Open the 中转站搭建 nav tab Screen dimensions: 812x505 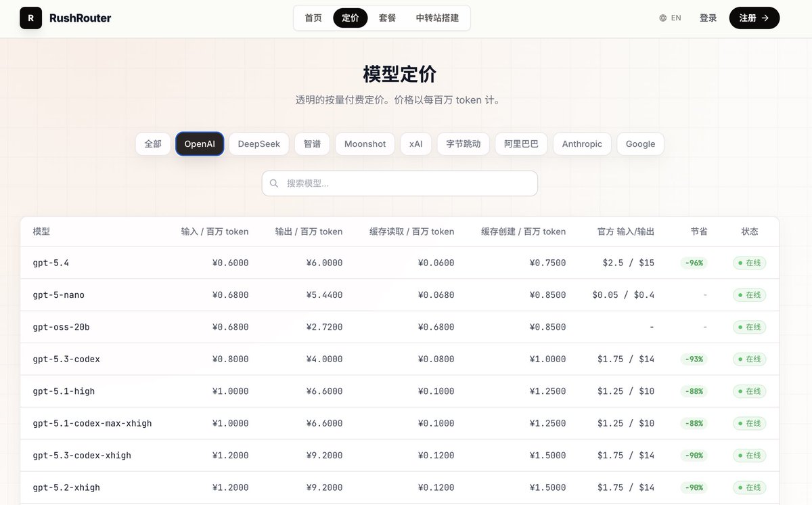pos(437,18)
